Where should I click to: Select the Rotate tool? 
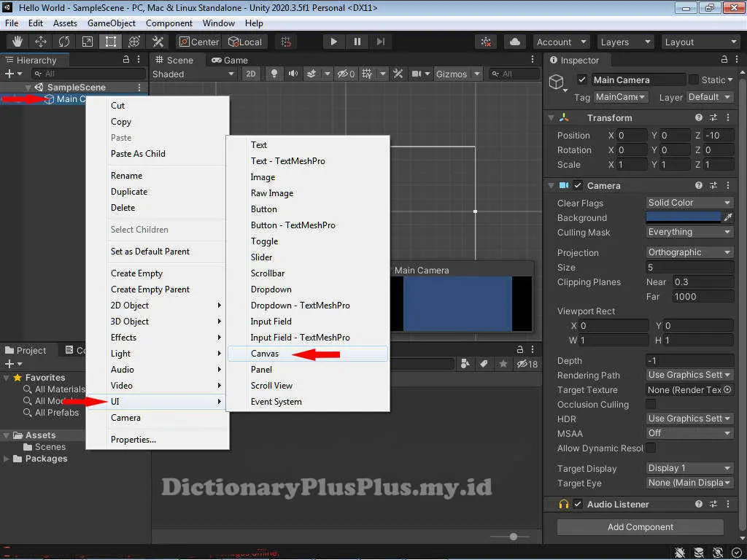[x=64, y=42]
